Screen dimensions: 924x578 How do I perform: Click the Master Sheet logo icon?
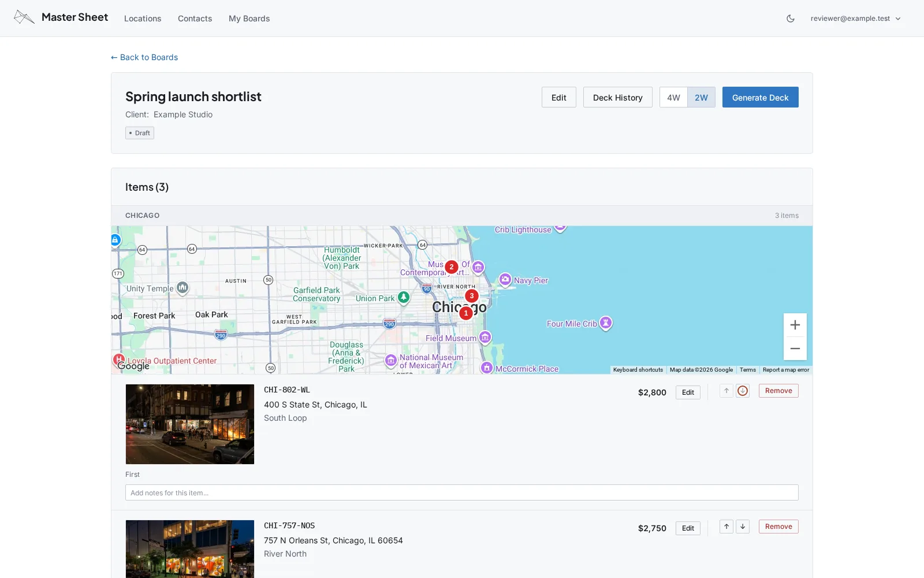24,17
